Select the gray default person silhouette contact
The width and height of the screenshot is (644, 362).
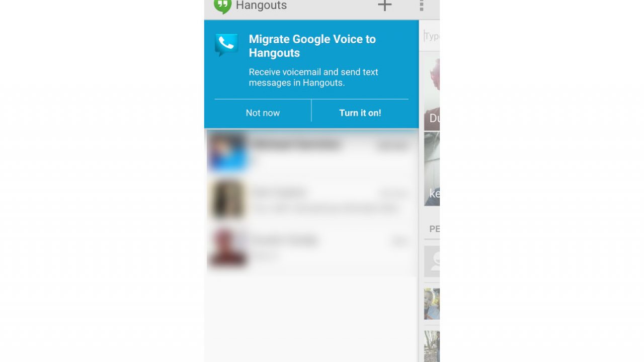[x=432, y=261]
